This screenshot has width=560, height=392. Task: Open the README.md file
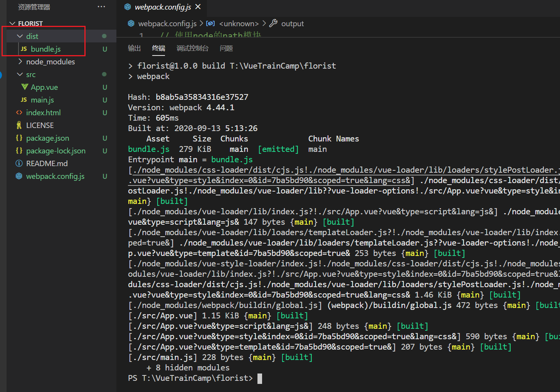pos(47,163)
